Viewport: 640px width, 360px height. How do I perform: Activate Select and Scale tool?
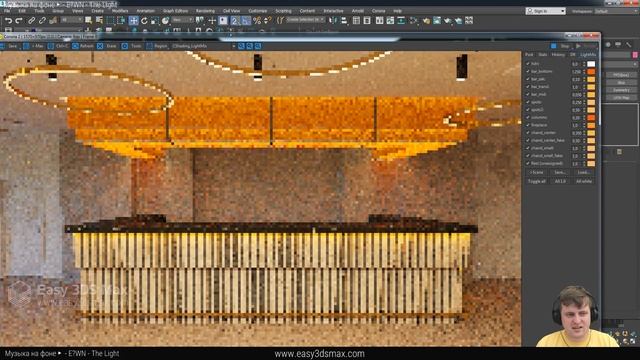tap(155, 20)
